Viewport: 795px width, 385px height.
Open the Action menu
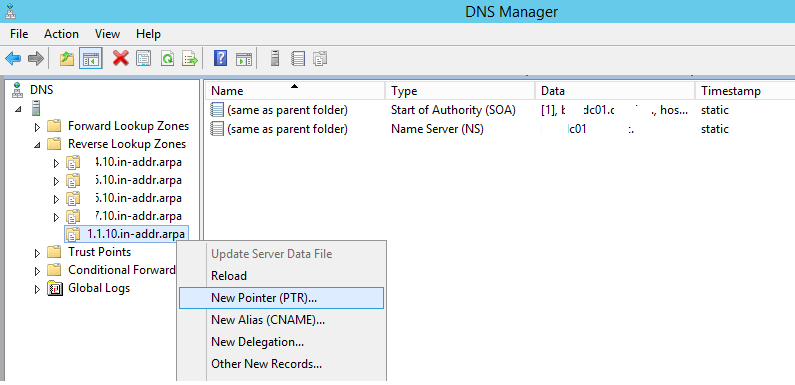[61, 34]
